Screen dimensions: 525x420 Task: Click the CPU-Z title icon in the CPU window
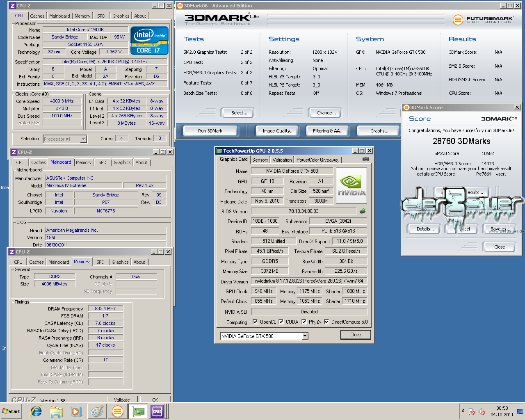(x=13, y=6)
